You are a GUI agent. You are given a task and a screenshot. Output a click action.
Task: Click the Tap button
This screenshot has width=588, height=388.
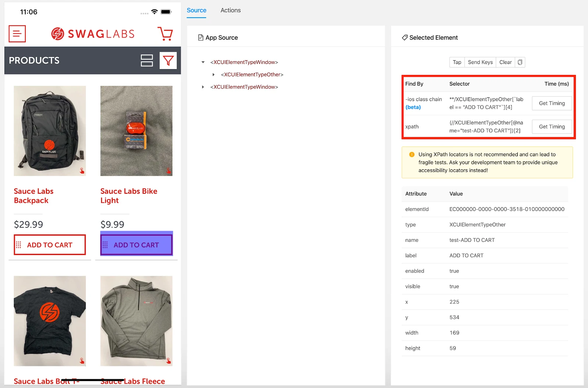coord(457,62)
